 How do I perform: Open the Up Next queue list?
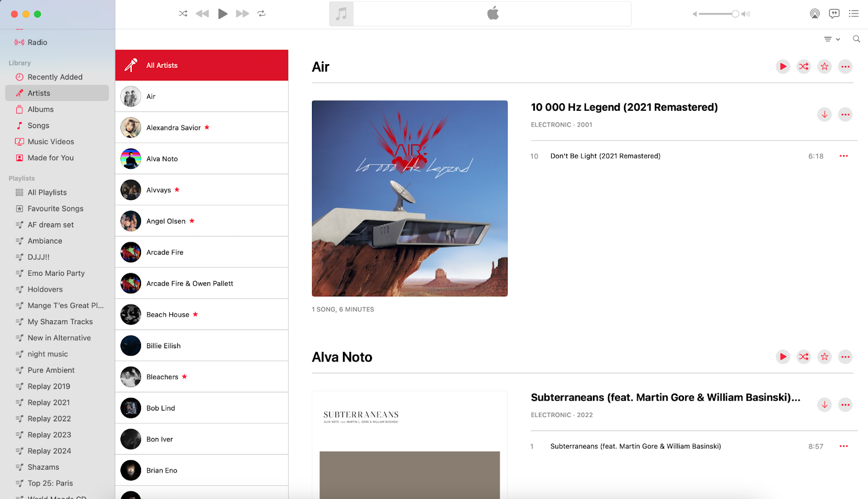pyautogui.click(x=853, y=14)
